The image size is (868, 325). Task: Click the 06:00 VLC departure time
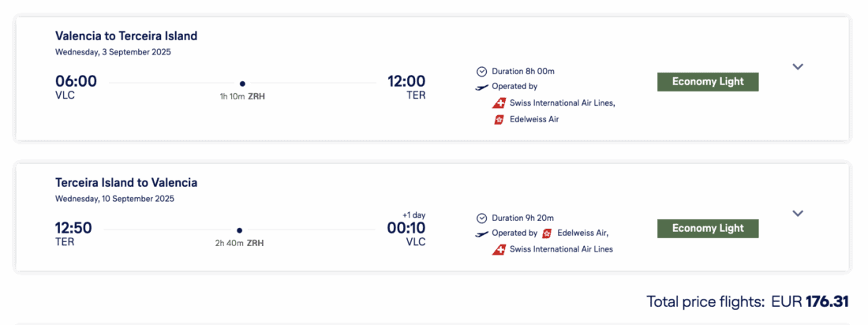(x=76, y=81)
